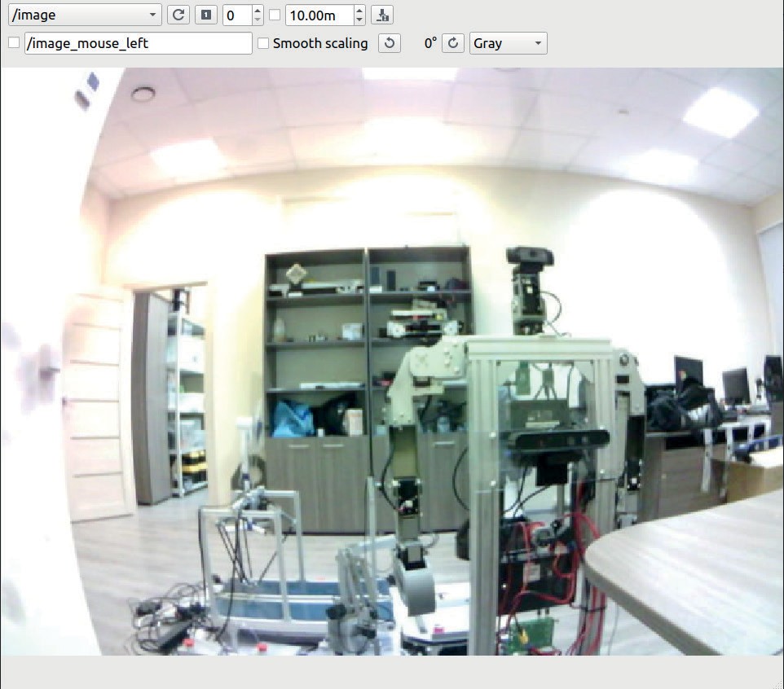Image resolution: width=784 pixels, height=689 pixels.
Task: Open the /image topic dropdown
Action: point(85,15)
